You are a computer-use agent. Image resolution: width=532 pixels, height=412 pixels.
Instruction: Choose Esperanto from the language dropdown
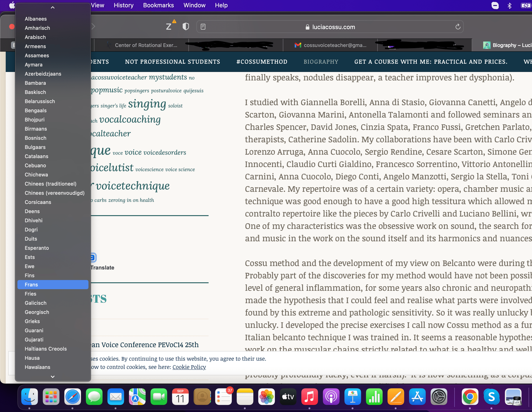(37, 248)
